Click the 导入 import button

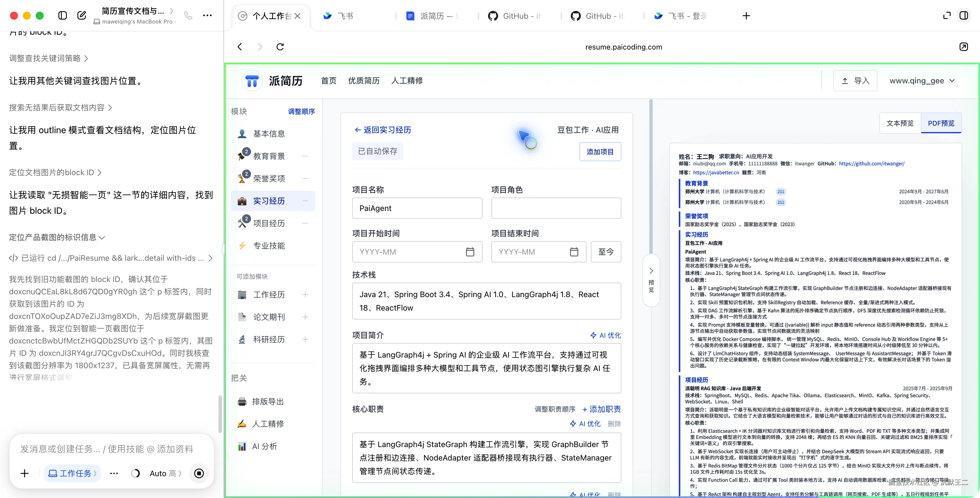click(x=855, y=81)
